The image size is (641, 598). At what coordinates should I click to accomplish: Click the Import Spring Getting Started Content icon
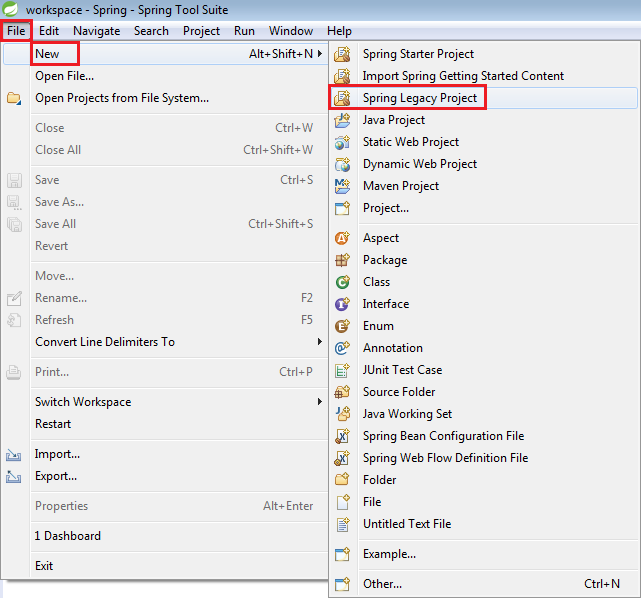[342, 76]
